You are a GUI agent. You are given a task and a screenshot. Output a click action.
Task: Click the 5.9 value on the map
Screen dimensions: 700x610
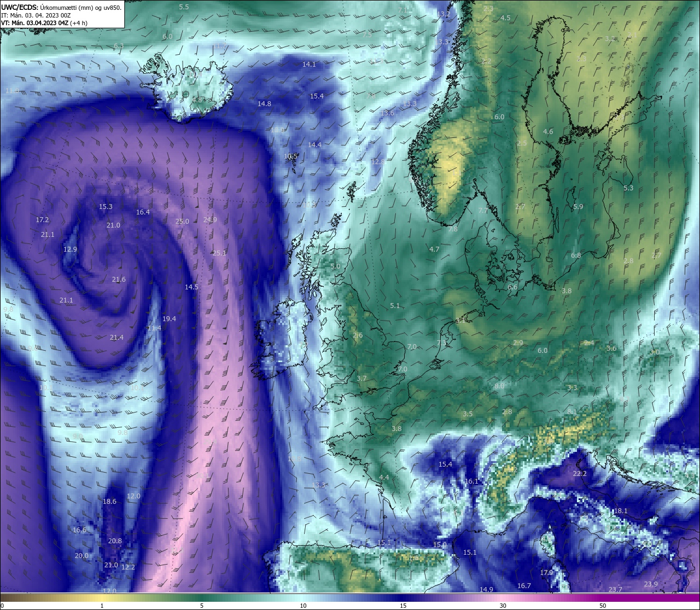(x=578, y=207)
